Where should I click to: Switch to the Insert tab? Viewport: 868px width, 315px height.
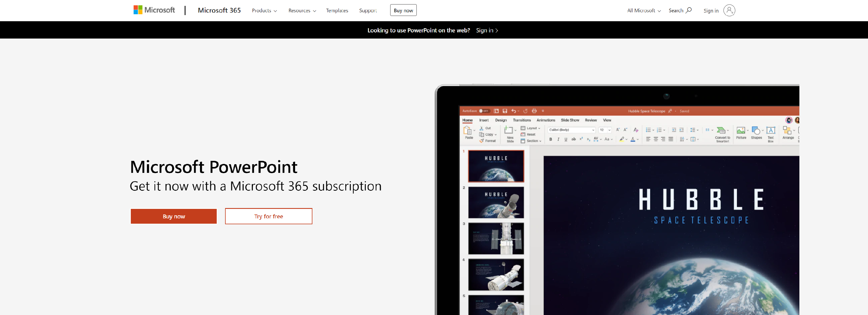484,120
